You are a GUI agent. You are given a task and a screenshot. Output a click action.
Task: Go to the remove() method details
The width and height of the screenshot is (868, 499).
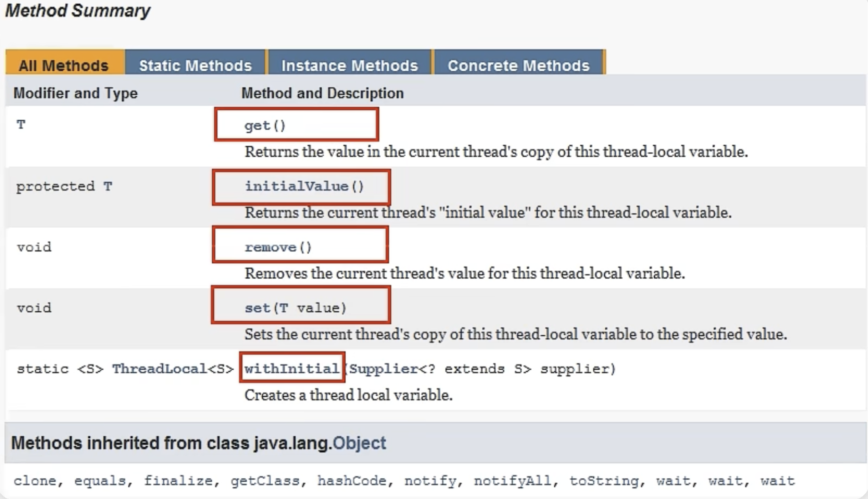[x=271, y=247]
